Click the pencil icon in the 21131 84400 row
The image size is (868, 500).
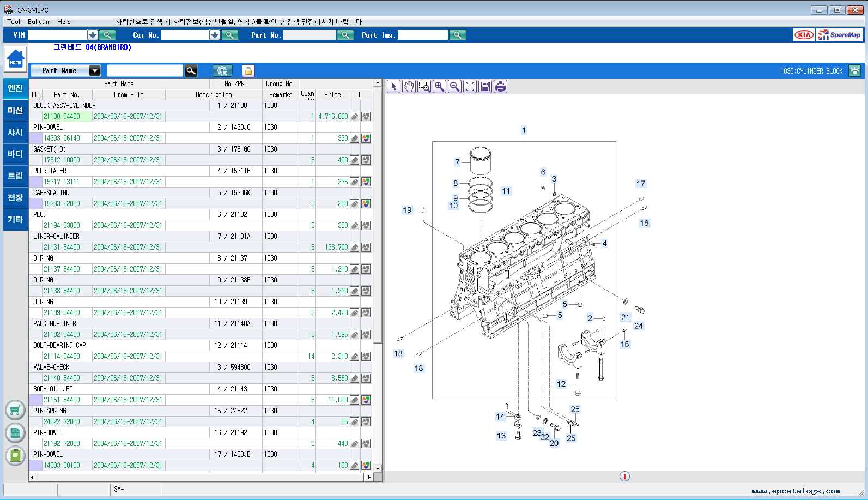pyautogui.click(x=355, y=247)
